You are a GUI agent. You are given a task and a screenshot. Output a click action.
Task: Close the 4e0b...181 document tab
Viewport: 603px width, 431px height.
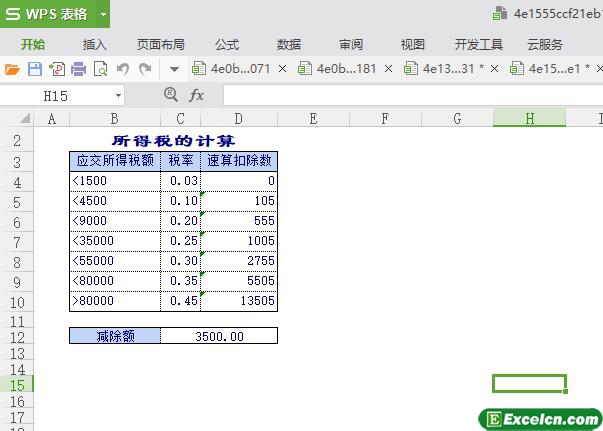(x=388, y=69)
